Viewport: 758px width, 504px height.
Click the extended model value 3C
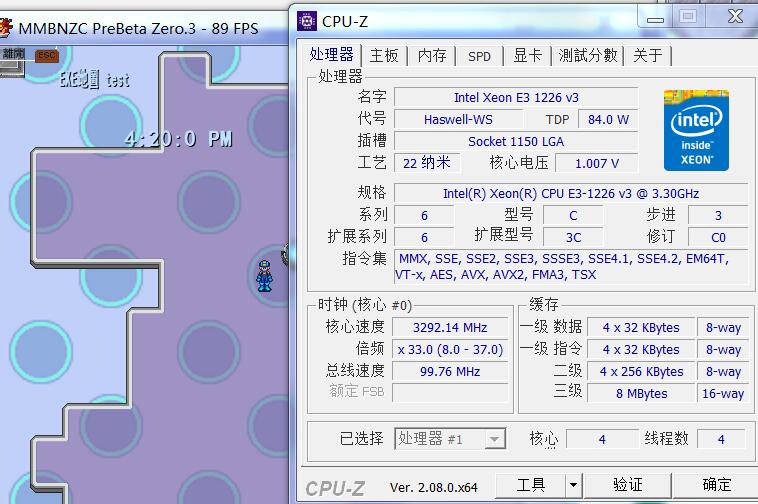pos(573,237)
